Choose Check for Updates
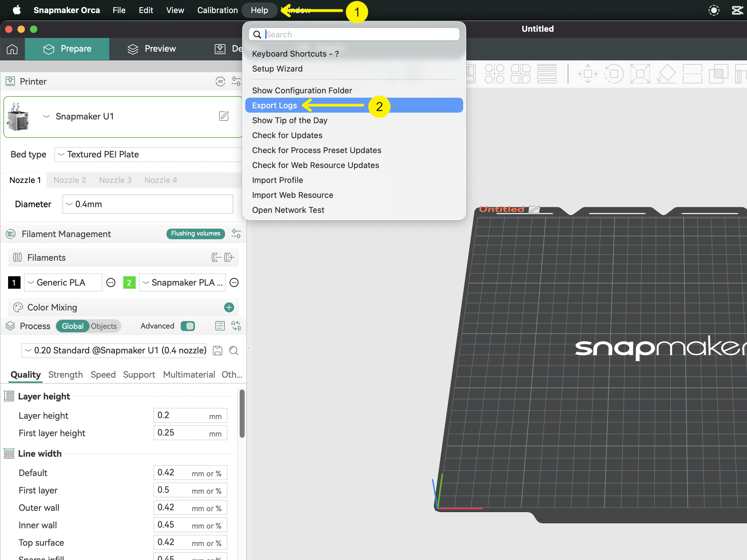This screenshot has width=747, height=560. coord(354,135)
